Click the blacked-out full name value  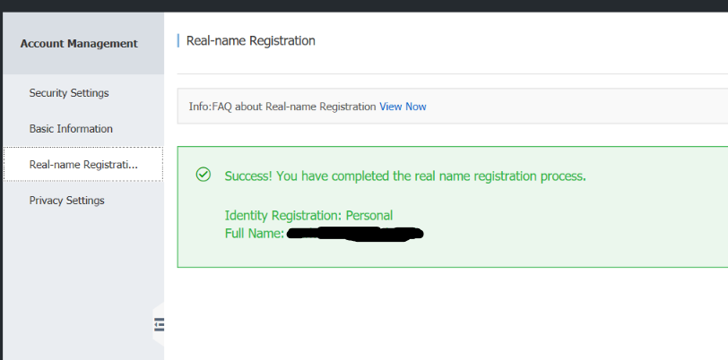tap(355, 233)
